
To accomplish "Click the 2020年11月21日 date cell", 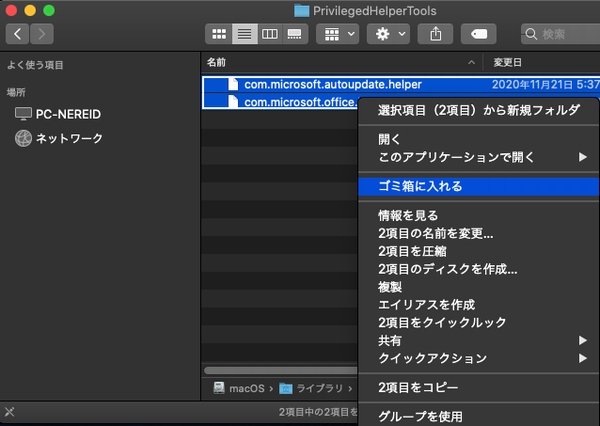I will click(x=545, y=84).
